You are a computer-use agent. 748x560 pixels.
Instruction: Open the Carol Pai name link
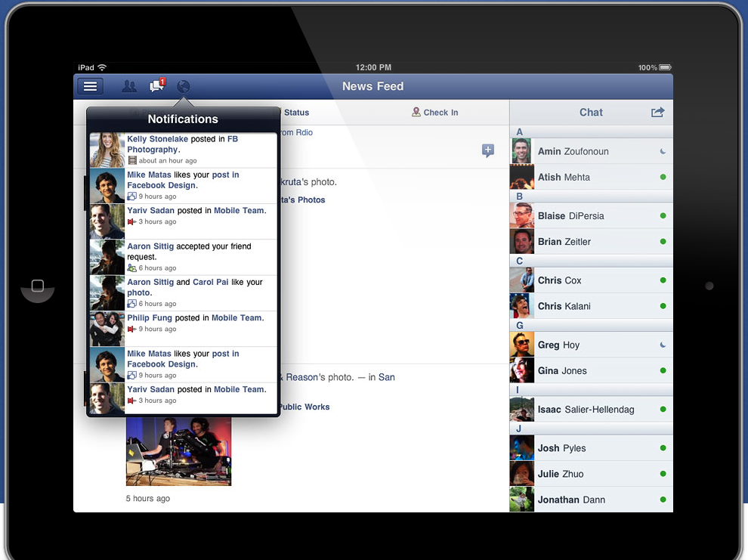[x=210, y=282]
